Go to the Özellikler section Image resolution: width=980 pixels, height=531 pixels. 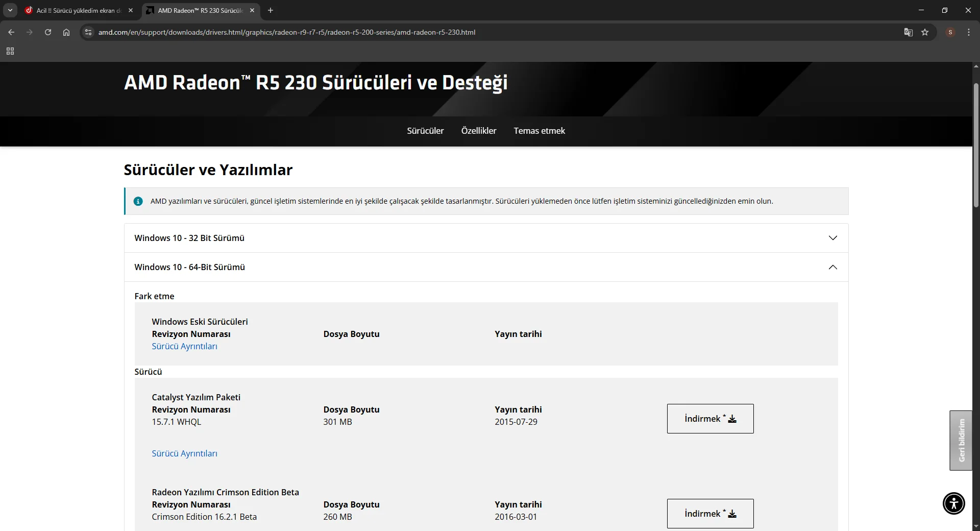(x=479, y=131)
